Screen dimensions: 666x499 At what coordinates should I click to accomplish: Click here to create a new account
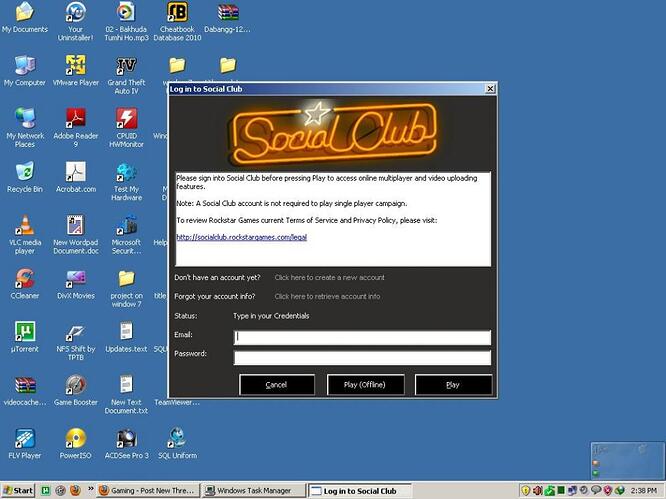coord(329,277)
